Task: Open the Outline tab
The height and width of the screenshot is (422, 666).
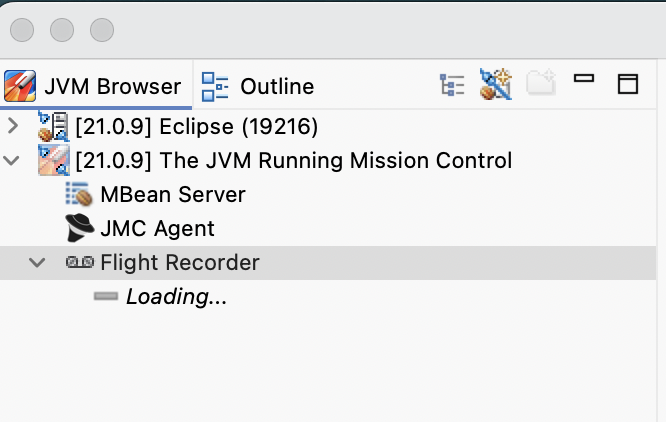Action: point(258,86)
